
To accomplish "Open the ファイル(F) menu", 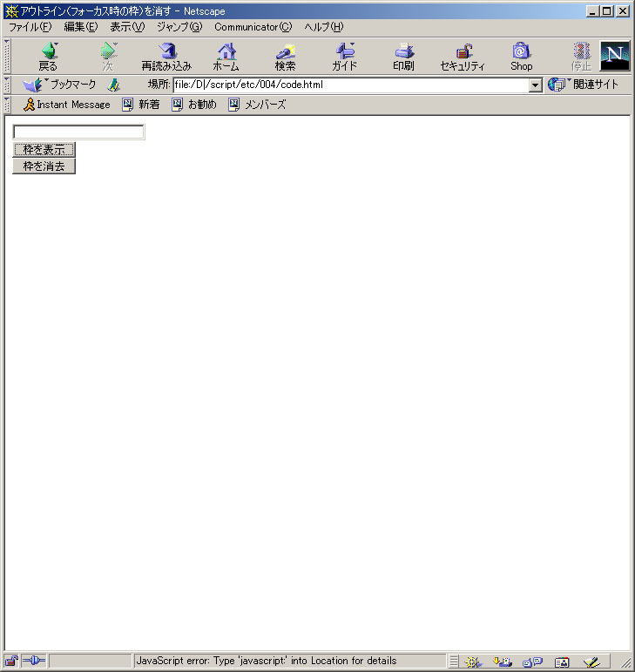I will [x=30, y=27].
